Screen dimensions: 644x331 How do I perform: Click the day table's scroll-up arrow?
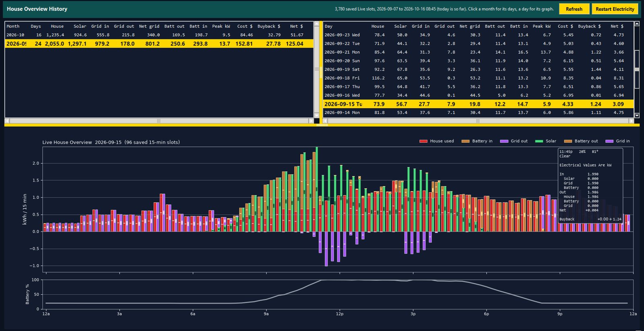click(x=637, y=24)
